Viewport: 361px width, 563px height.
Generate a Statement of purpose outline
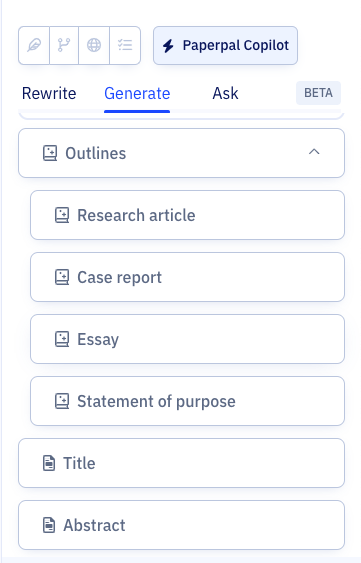coord(188,401)
